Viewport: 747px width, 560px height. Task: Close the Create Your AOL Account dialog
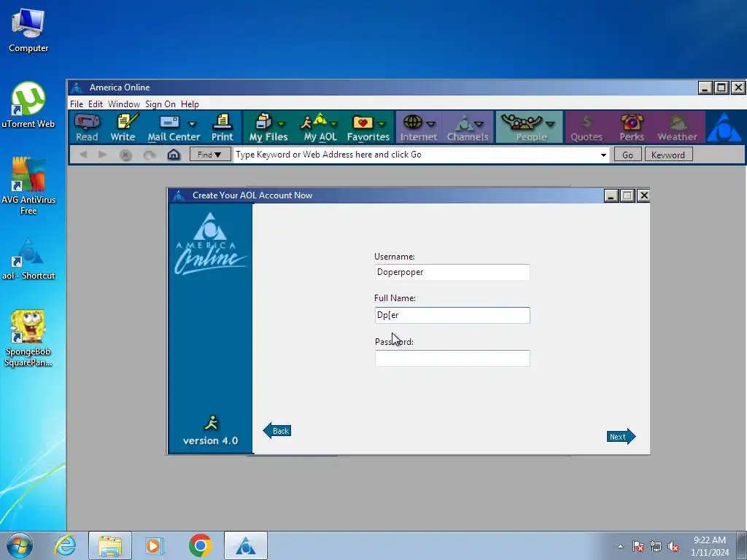[x=643, y=195]
